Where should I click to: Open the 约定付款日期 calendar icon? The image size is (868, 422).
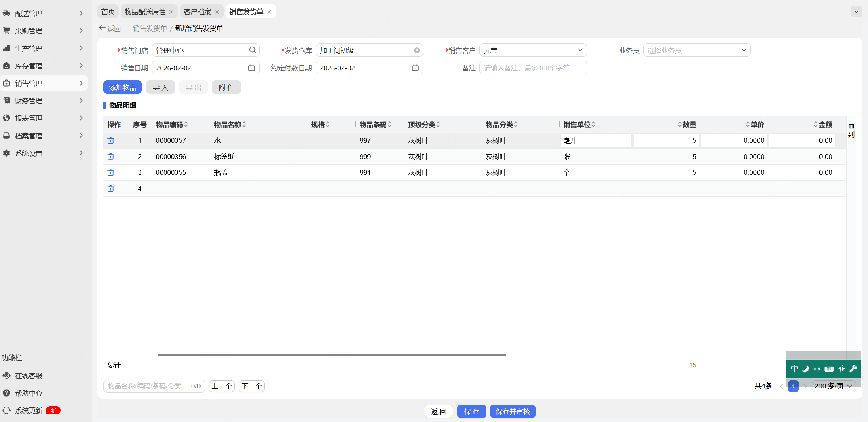pyautogui.click(x=415, y=68)
